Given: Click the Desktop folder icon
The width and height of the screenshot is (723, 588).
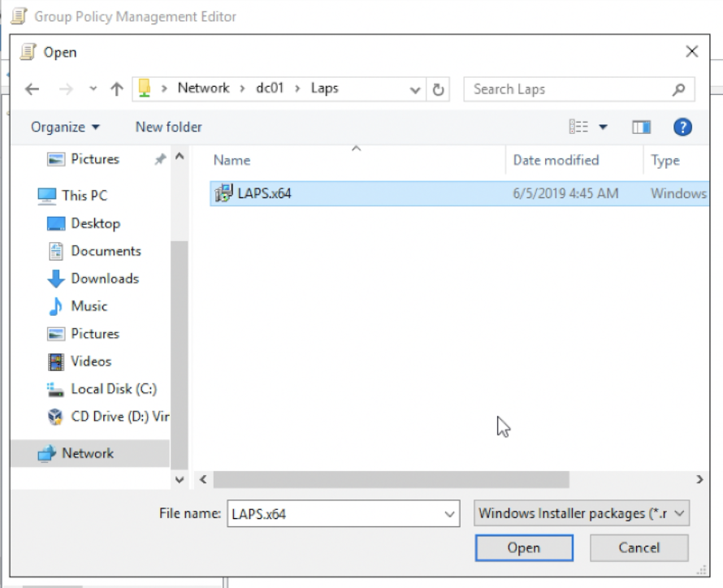Looking at the screenshot, I should pos(56,223).
